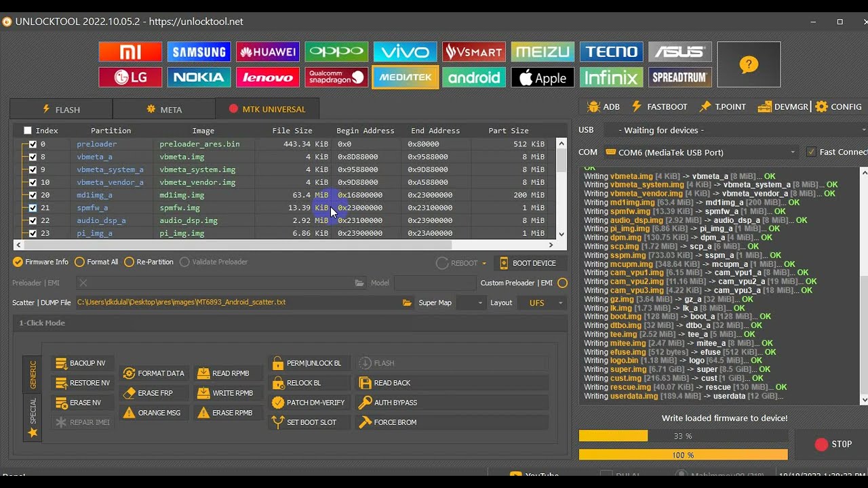The image size is (868, 488).
Task: Open the help question mark panel
Action: click(x=749, y=64)
